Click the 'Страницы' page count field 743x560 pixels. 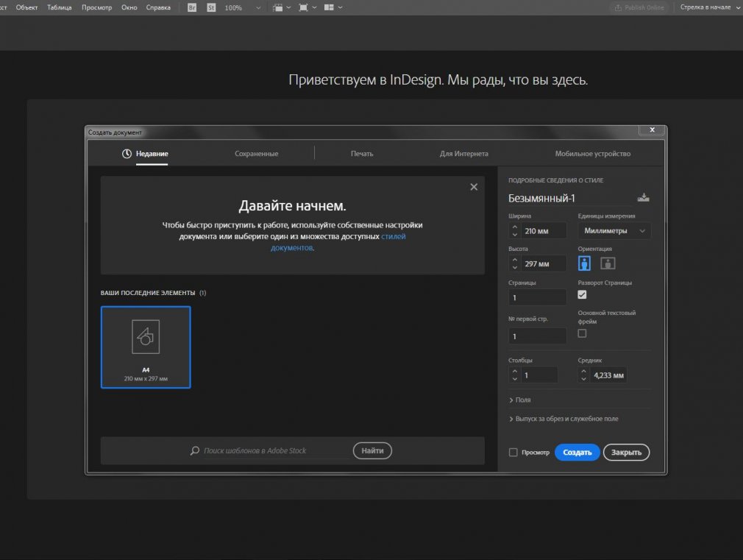click(537, 298)
